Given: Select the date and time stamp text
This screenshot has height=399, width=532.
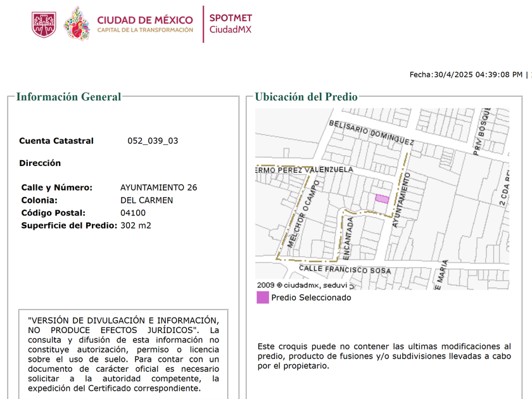Looking at the screenshot, I should (x=466, y=75).
